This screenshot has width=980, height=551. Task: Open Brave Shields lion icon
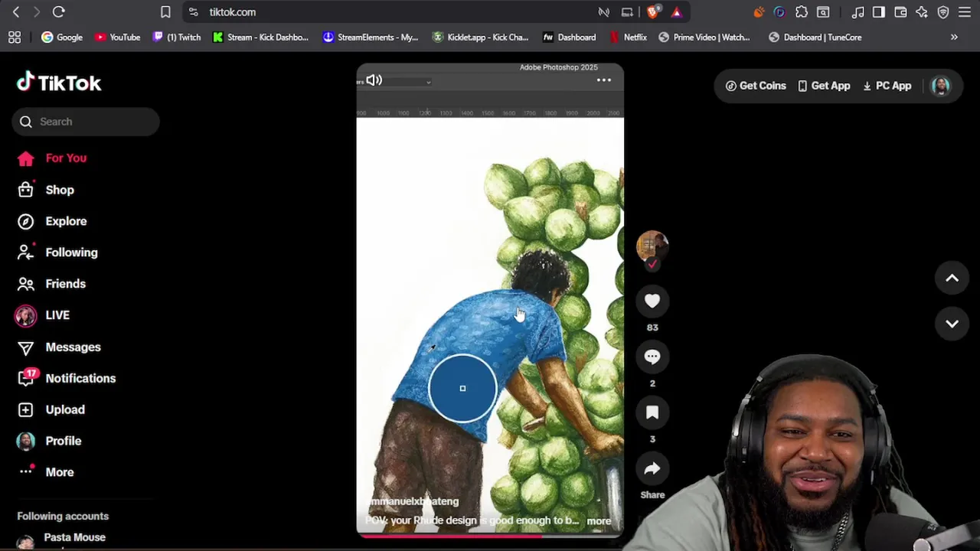[x=653, y=11]
